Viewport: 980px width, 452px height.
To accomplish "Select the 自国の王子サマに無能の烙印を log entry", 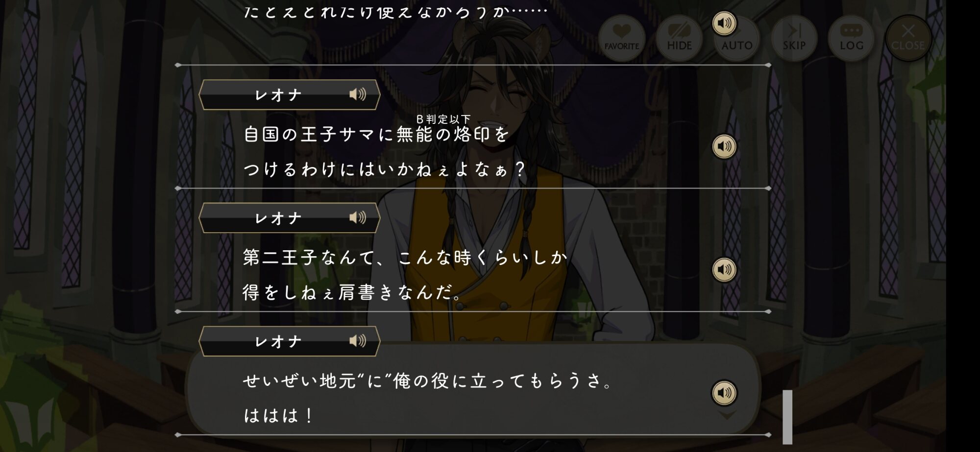I will [x=377, y=134].
